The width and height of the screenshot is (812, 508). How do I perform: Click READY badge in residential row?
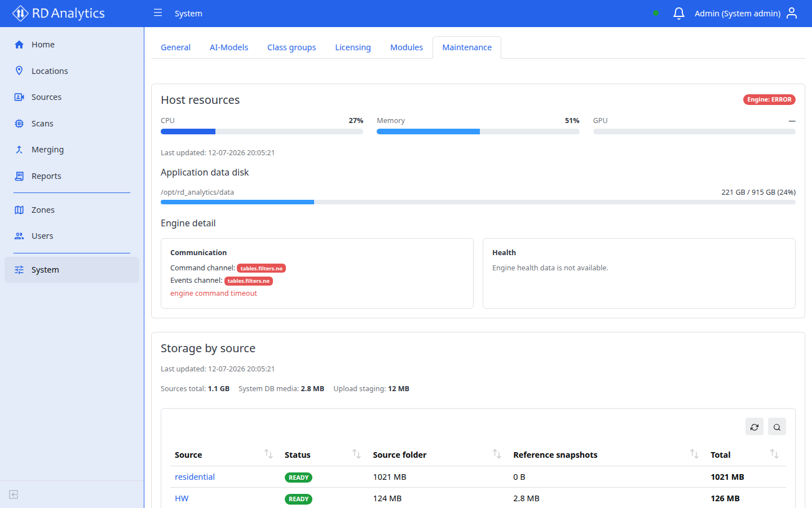pos(298,478)
